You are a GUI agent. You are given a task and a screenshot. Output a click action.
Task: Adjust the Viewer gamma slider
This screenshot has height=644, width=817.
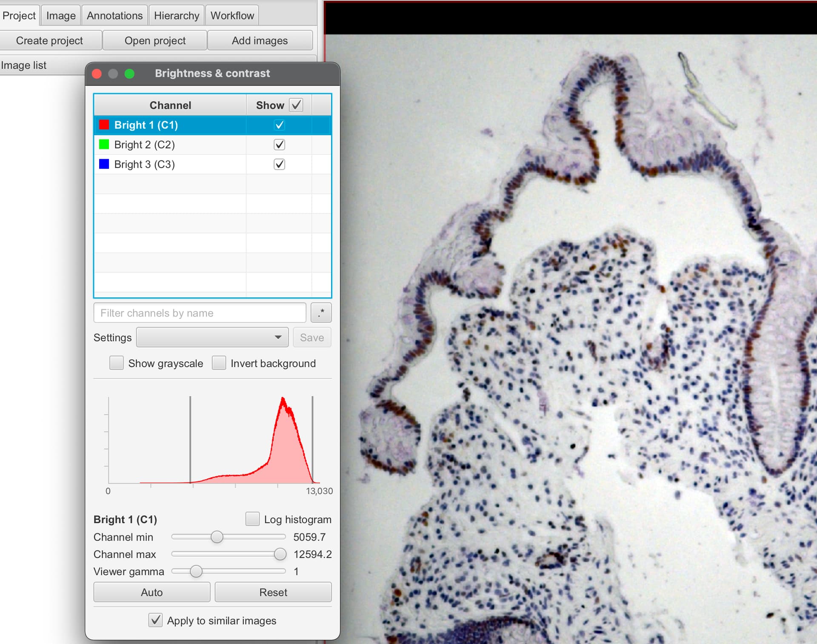pyautogui.click(x=196, y=572)
